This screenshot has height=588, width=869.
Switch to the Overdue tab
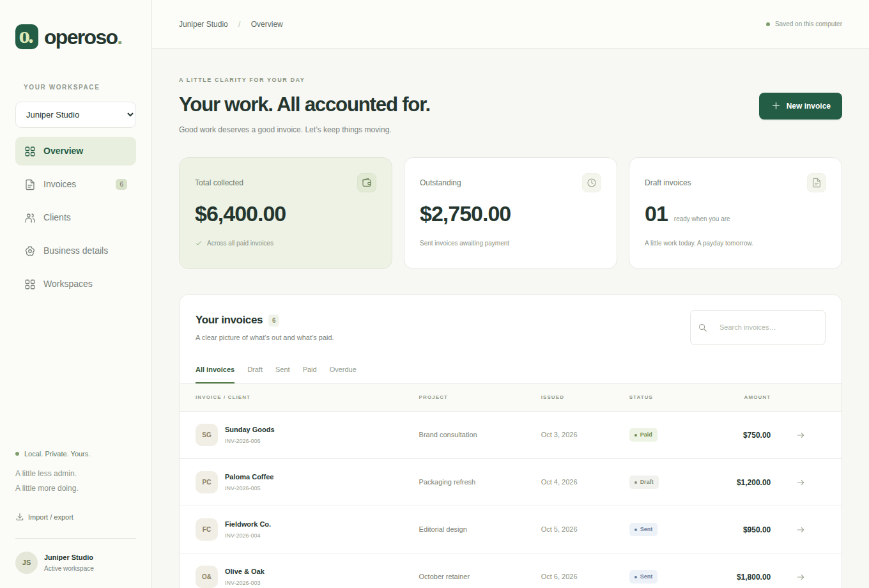[343, 369]
